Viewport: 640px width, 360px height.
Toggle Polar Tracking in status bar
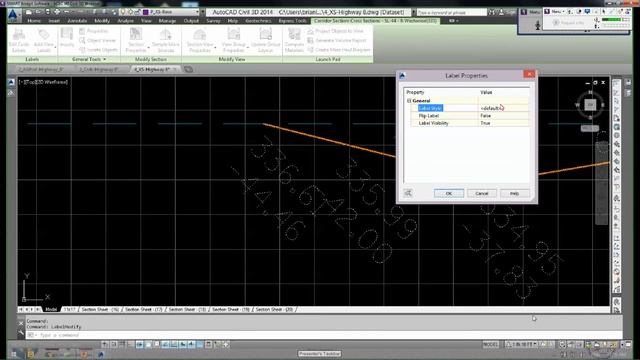[139, 344]
